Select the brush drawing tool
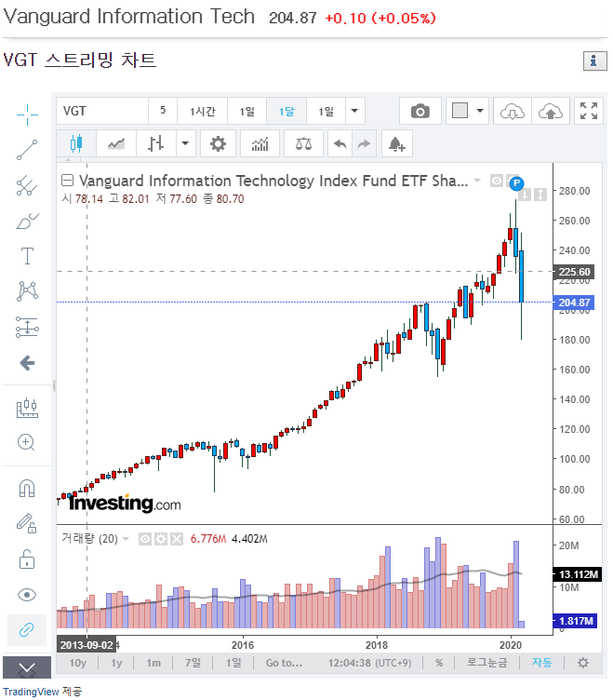 click(27, 221)
